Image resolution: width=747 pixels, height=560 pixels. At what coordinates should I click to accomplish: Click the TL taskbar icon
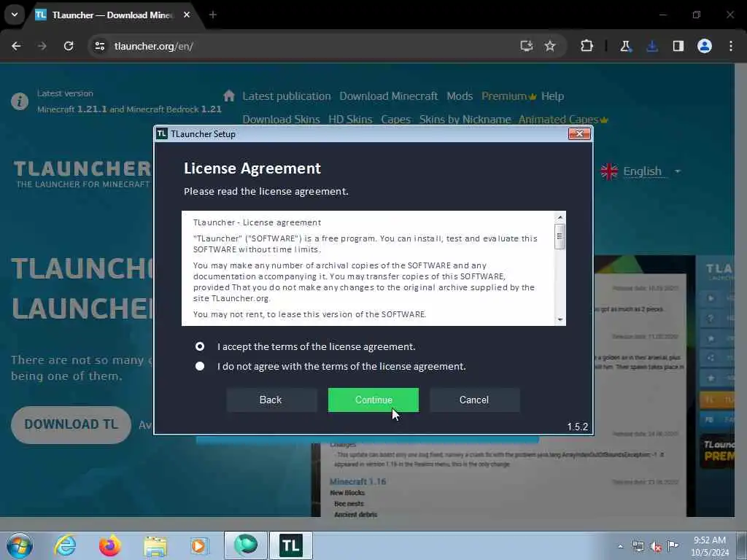coord(290,545)
